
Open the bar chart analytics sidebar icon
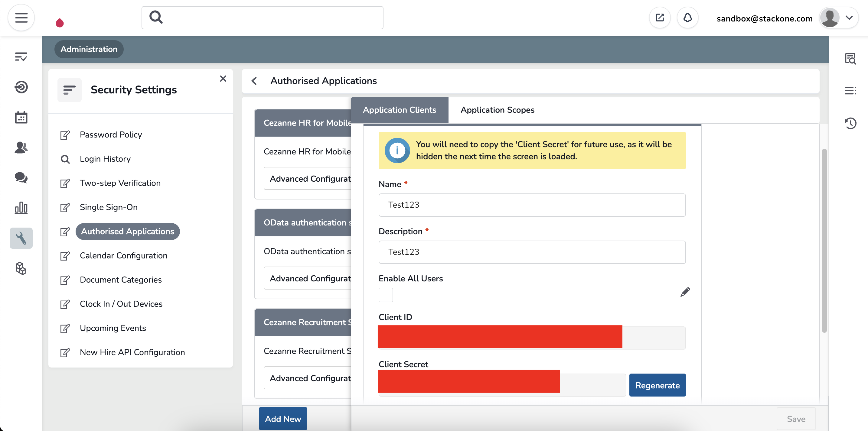pyautogui.click(x=21, y=208)
